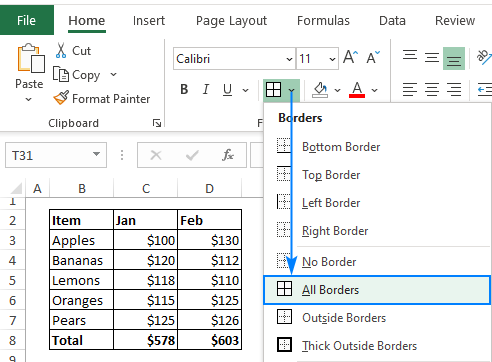This screenshot has width=492, height=362.
Task: Expand the Copy dropdown arrow
Action: [114, 74]
